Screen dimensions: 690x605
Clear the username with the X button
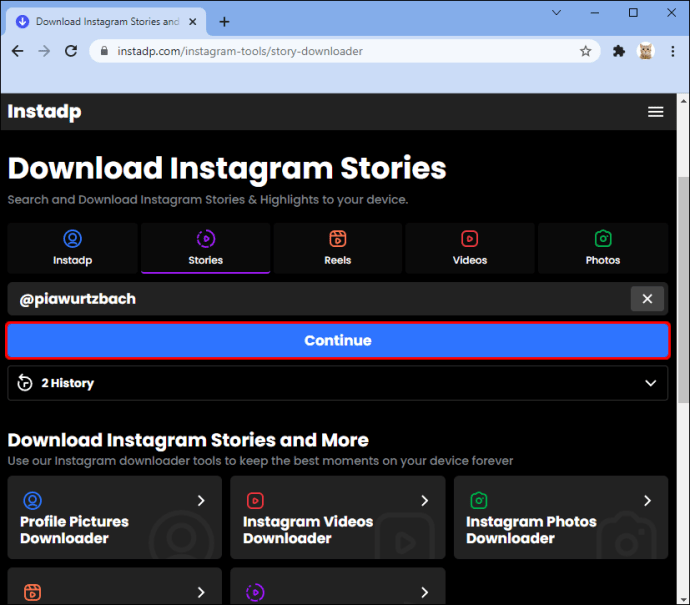point(647,299)
